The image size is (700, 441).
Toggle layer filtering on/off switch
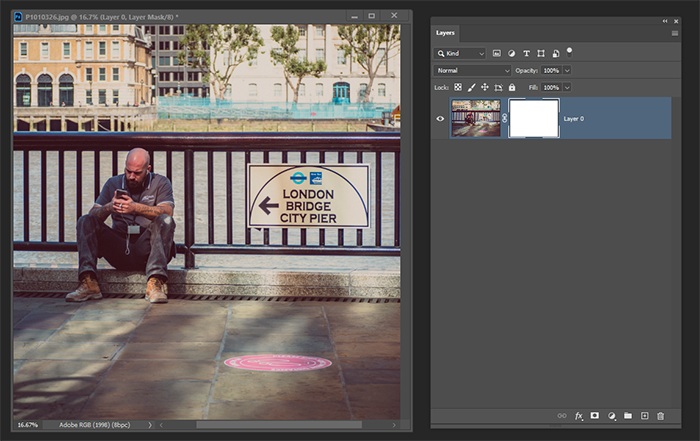click(x=569, y=53)
